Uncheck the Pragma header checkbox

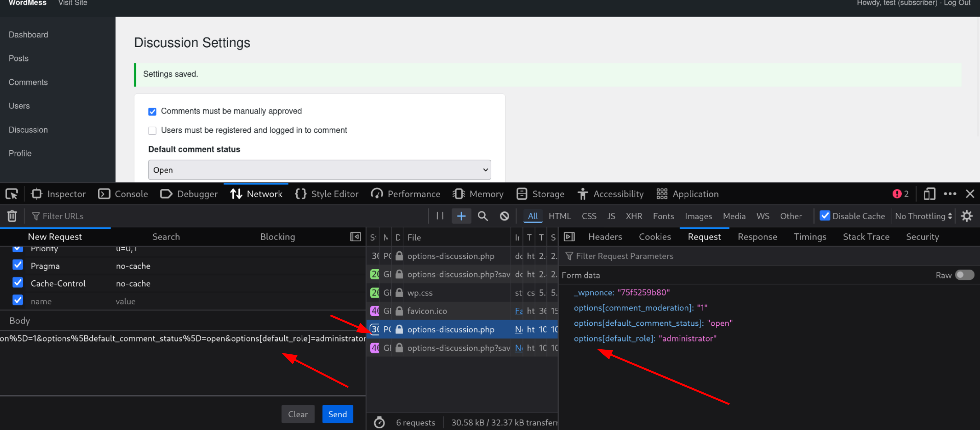pos(18,265)
